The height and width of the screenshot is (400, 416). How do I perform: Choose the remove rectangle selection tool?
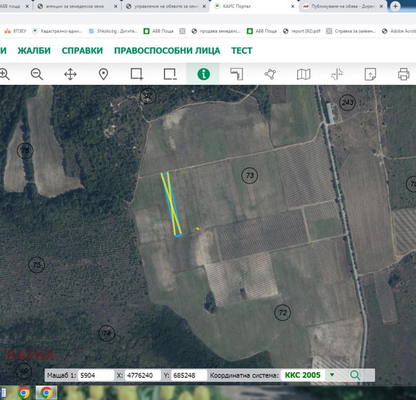170,74
